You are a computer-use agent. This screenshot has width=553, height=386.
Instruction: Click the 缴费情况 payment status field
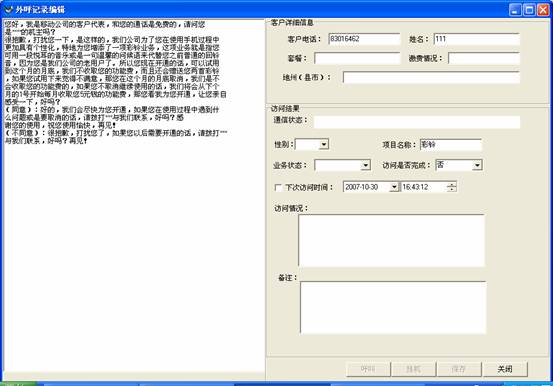tap(484, 58)
